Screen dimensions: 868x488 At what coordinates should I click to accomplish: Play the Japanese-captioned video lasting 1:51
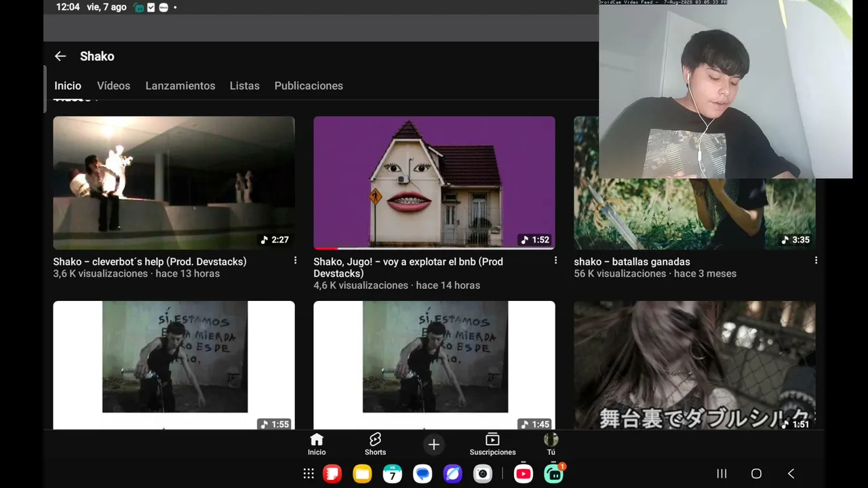click(694, 365)
